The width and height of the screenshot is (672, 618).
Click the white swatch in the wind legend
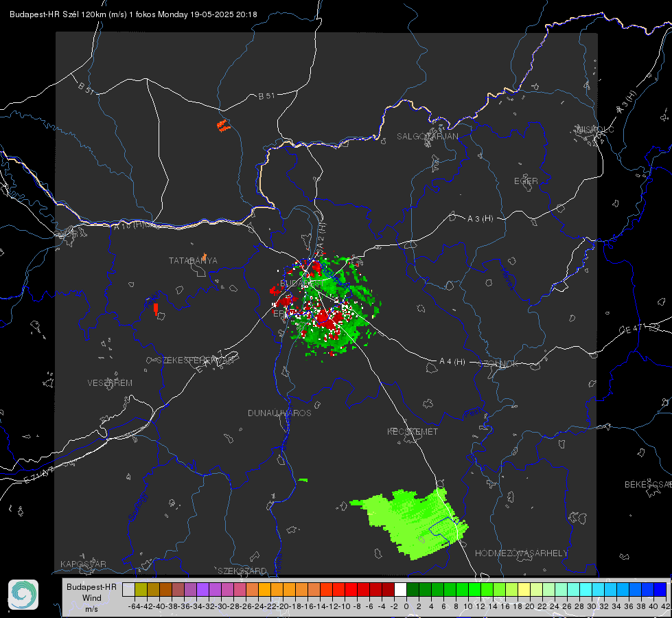(x=400, y=590)
